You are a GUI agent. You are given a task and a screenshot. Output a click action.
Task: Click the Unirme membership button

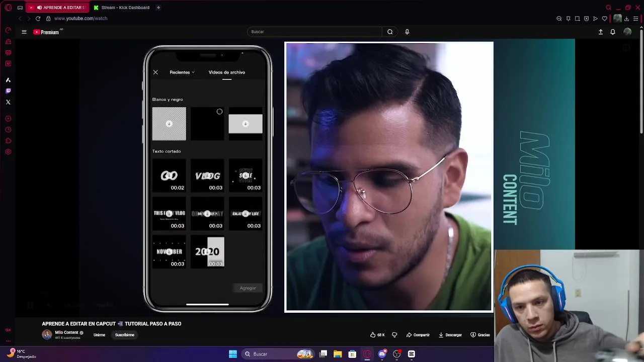99,335
